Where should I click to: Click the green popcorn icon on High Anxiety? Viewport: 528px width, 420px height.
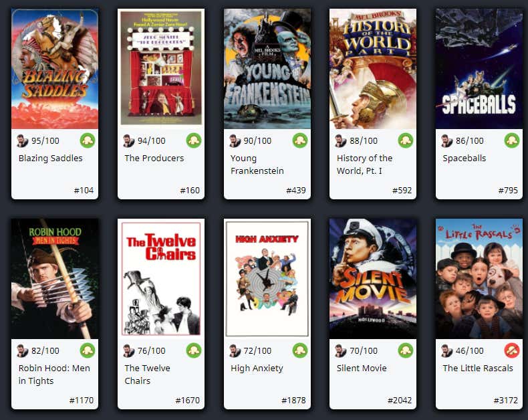tap(299, 350)
